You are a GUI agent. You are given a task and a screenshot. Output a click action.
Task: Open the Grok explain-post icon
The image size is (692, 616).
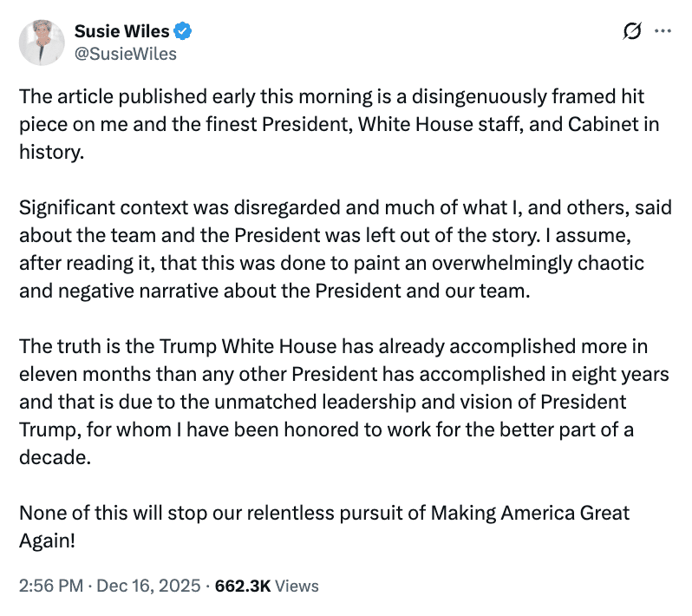tap(632, 31)
